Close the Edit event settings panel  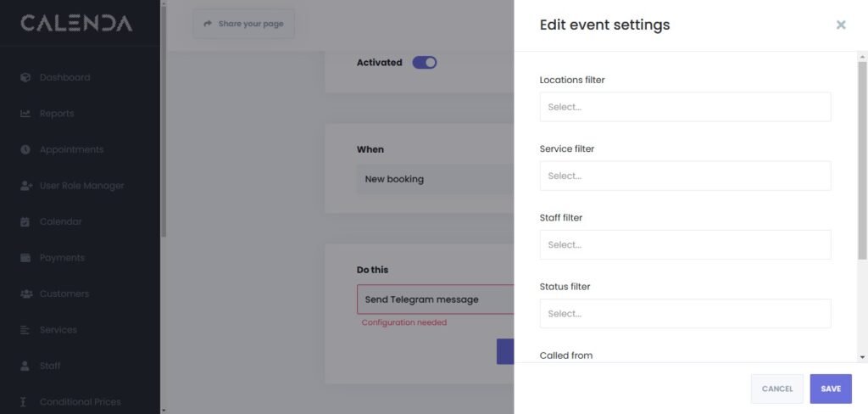pyautogui.click(x=841, y=25)
